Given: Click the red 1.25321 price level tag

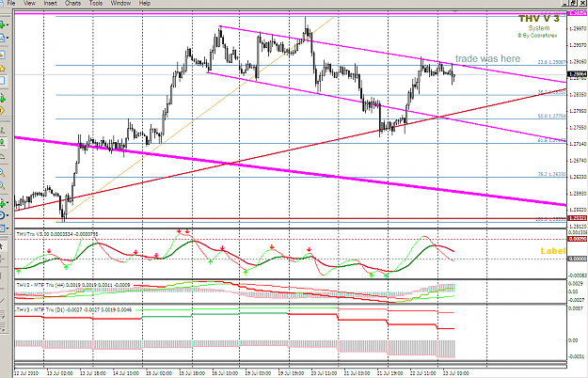Looking at the screenshot, I should [578, 218].
